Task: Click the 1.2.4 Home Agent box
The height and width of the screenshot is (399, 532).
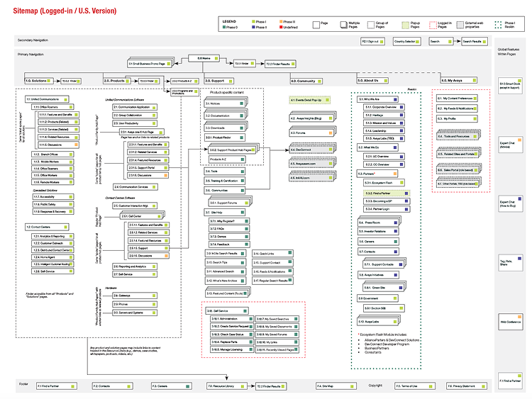Action: pyautogui.click(x=52, y=257)
